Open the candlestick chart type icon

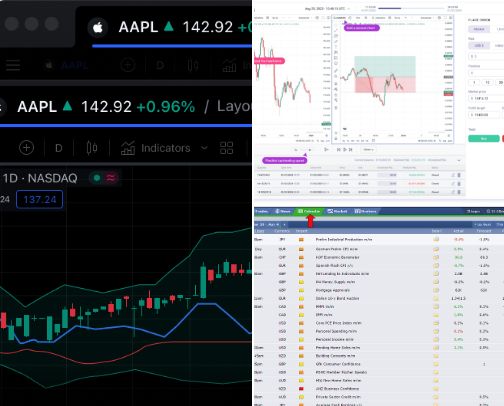[x=92, y=148]
